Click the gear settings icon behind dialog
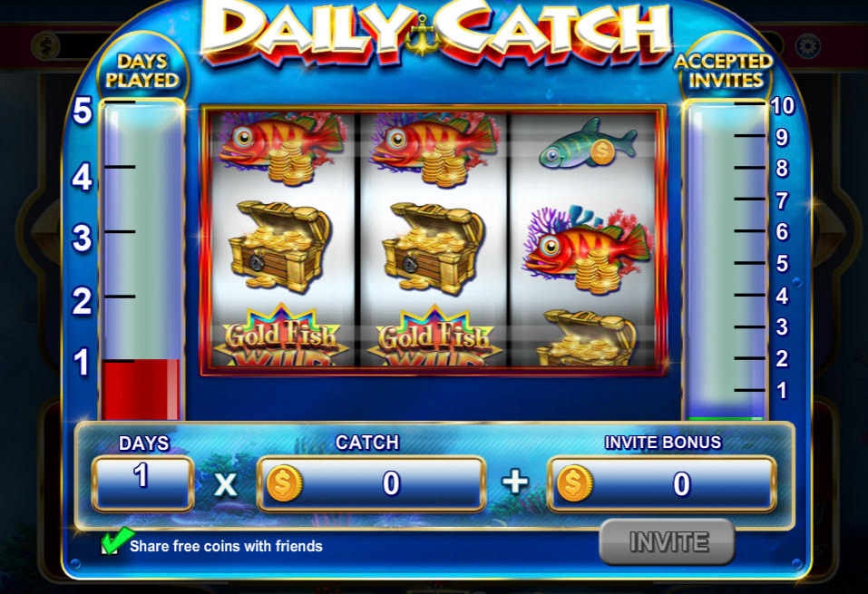Viewport: 868px width, 594px height. click(807, 45)
